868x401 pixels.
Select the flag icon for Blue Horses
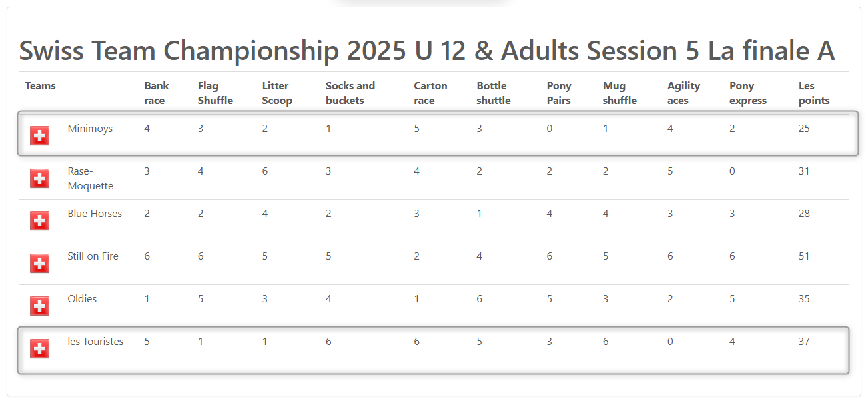40,221
